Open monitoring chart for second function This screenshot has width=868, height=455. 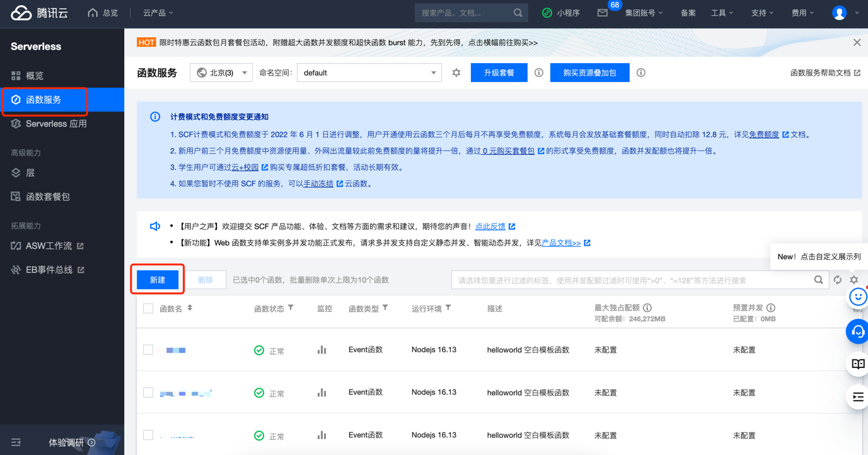coord(321,392)
